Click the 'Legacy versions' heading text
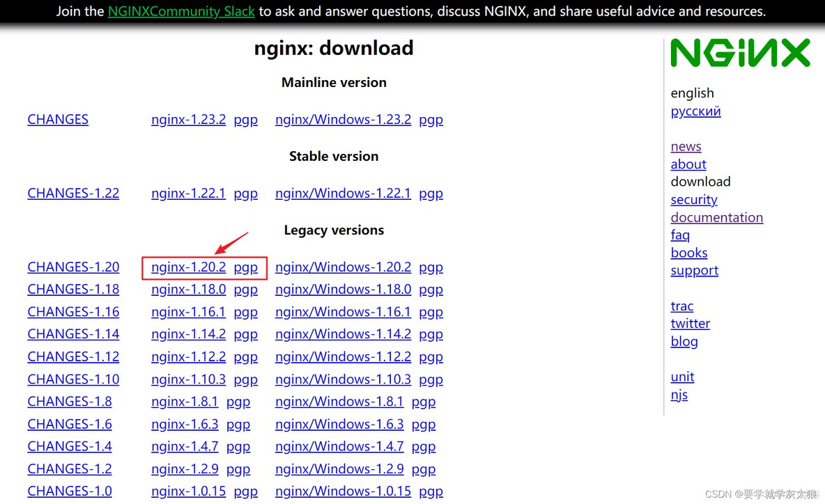825x504 pixels. (334, 230)
